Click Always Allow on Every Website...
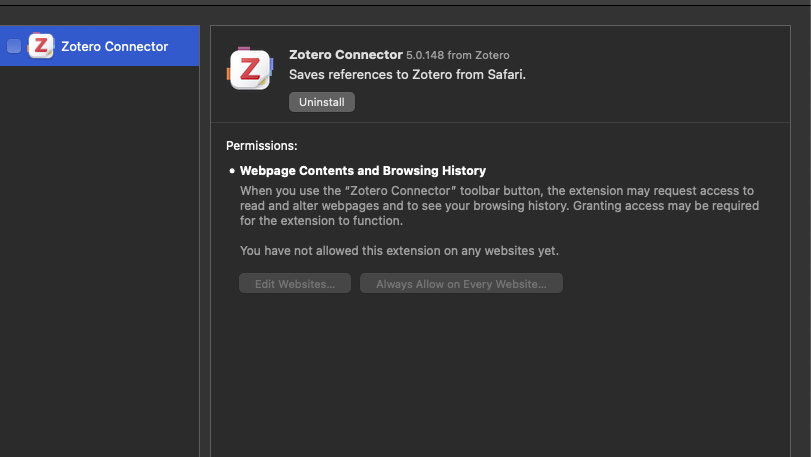The width and height of the screenshot is (811, 457). point(461,283)
